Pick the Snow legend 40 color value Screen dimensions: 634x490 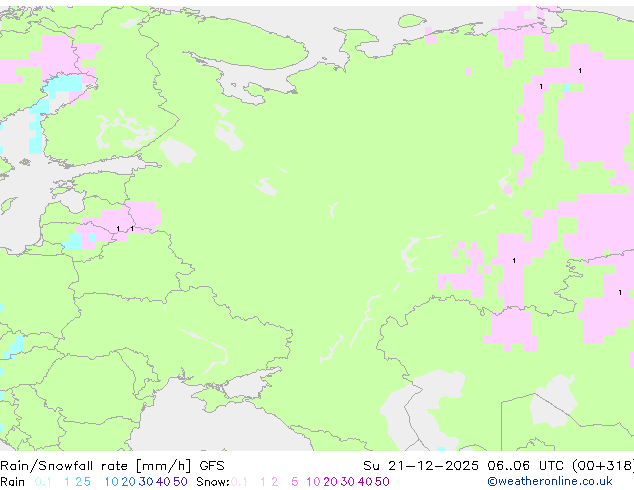pos(365,482)
